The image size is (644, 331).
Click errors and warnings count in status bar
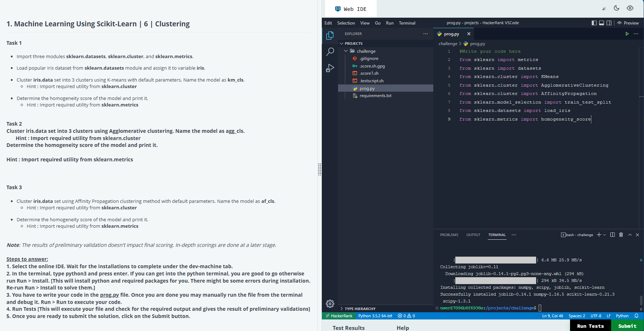click(406, 316)
